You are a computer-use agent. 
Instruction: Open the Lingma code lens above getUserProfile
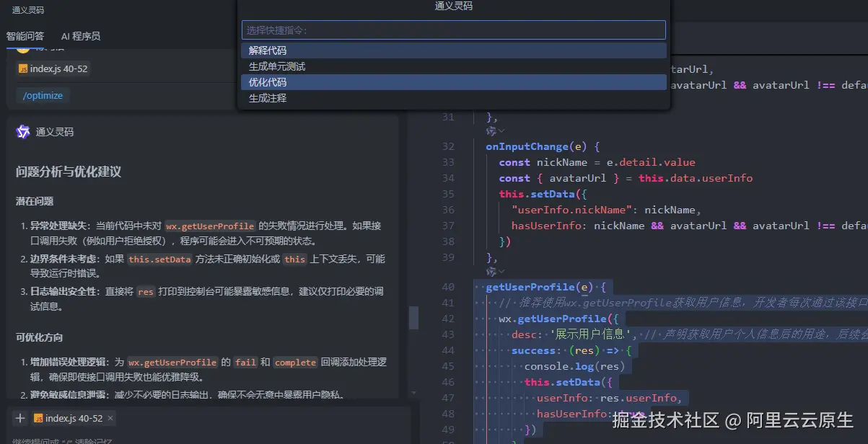tap(491, 272)
